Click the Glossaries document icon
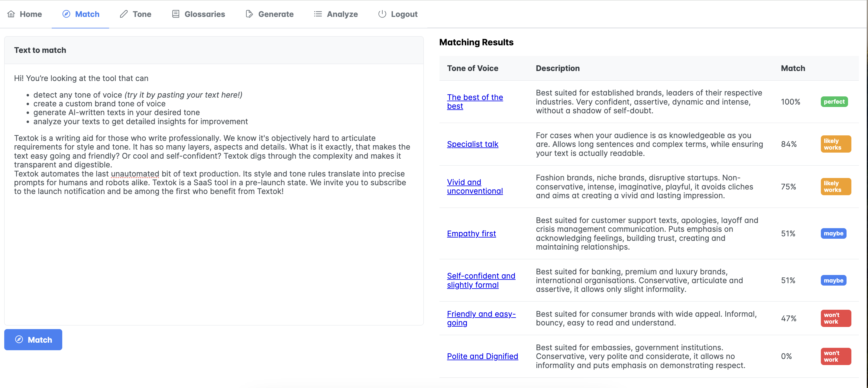The width and height of the screenshot is (868, 388). point(176,14)
